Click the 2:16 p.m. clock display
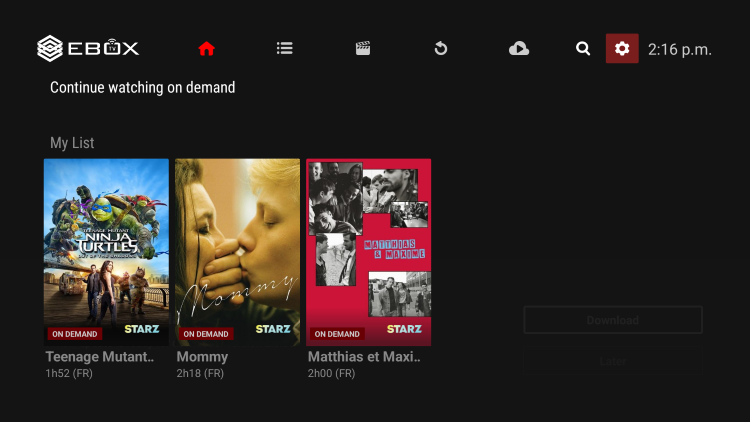 click(x=680, y=49)
